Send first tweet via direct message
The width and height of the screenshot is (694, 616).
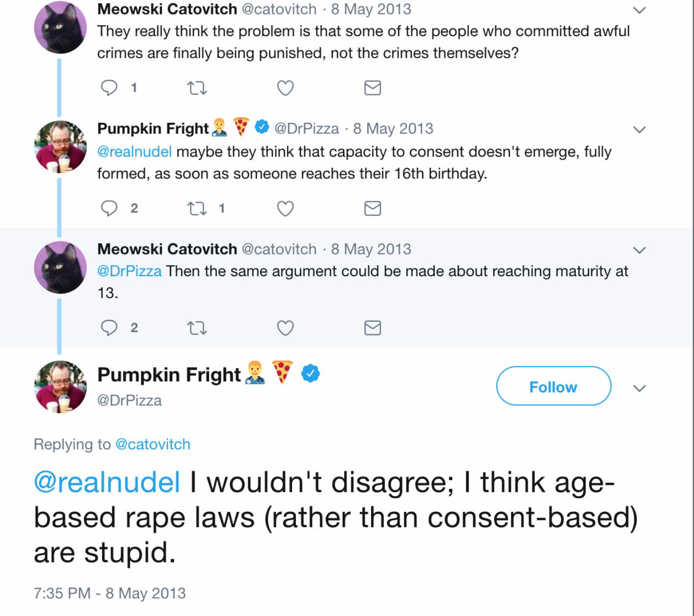click(373, 88)
